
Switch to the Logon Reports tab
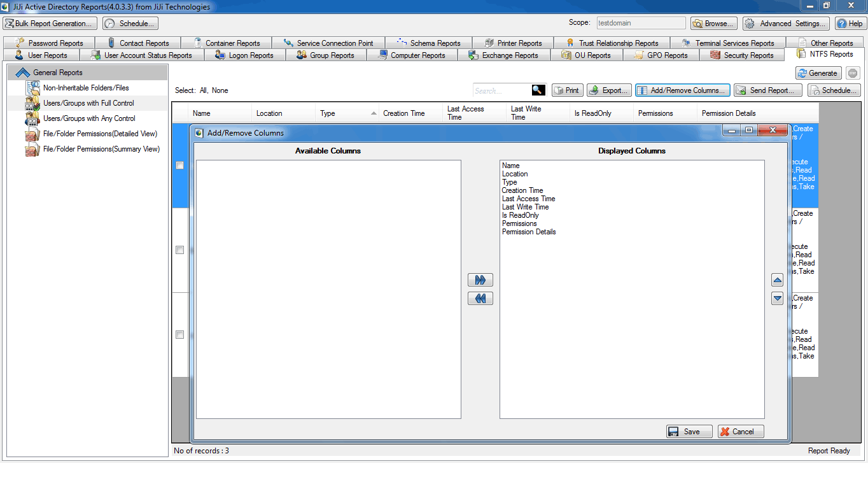click(245, 55)
